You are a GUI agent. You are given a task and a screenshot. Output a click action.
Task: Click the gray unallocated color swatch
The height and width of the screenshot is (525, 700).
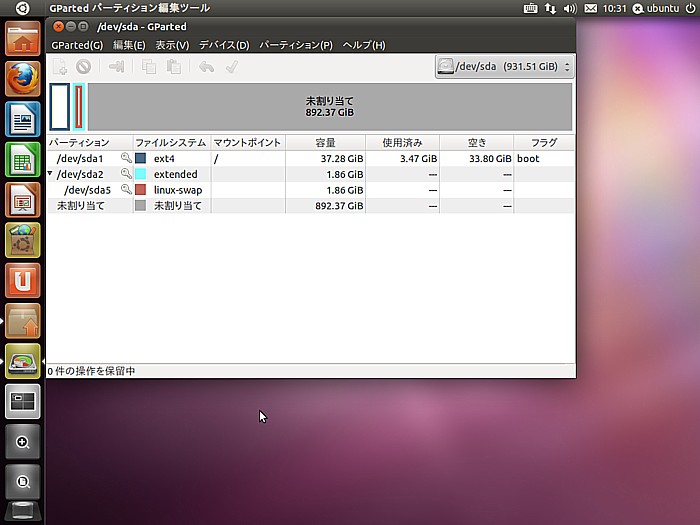(x=141, y=205)
